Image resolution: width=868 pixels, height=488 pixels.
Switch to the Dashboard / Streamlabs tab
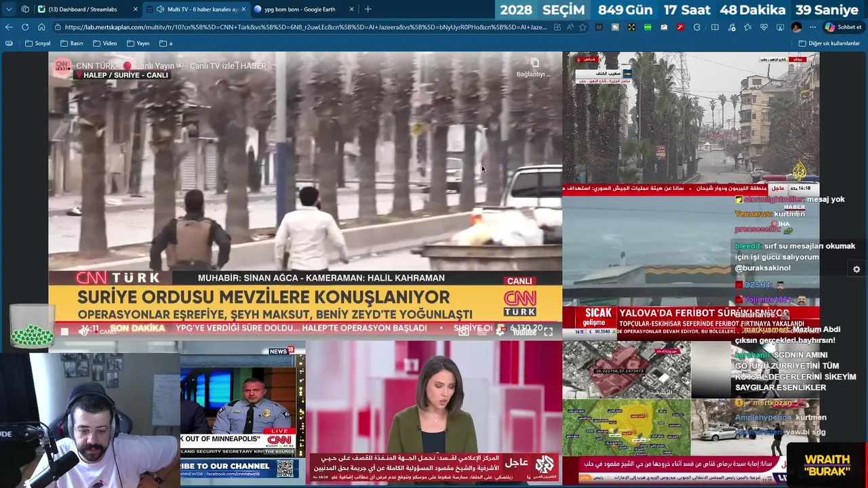point(88,9)
